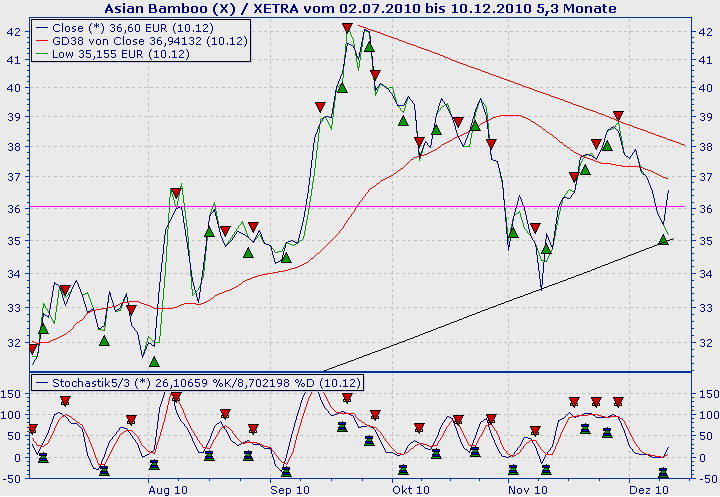The image size is (720, 497).
Task: Click the Sep 10 date label
Action: 290,490
